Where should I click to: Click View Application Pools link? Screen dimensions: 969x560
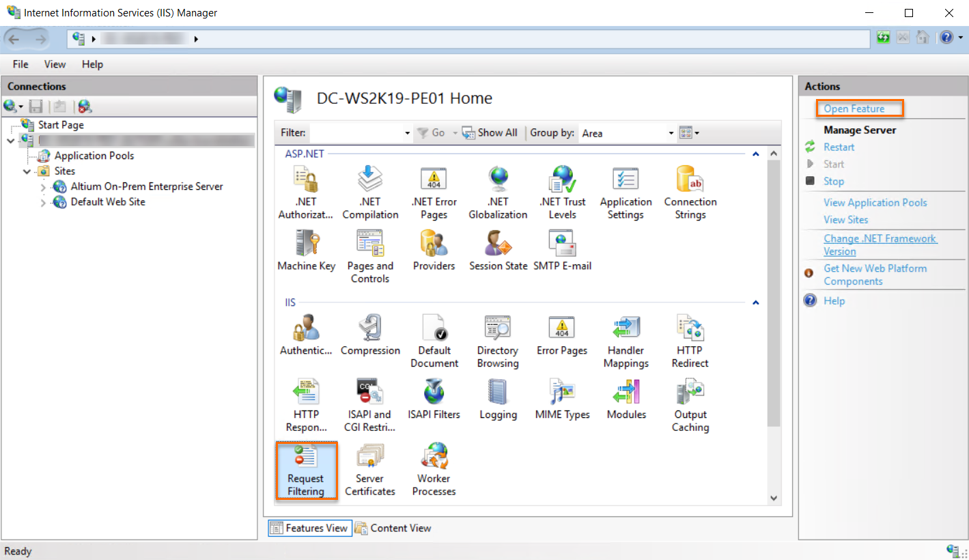click(875, 202)
